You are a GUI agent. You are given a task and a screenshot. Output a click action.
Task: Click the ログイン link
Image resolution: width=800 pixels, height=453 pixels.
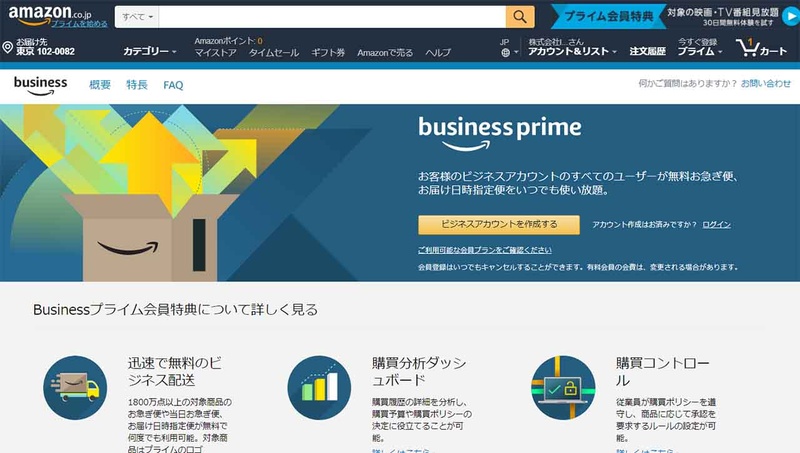pos(716,224)
